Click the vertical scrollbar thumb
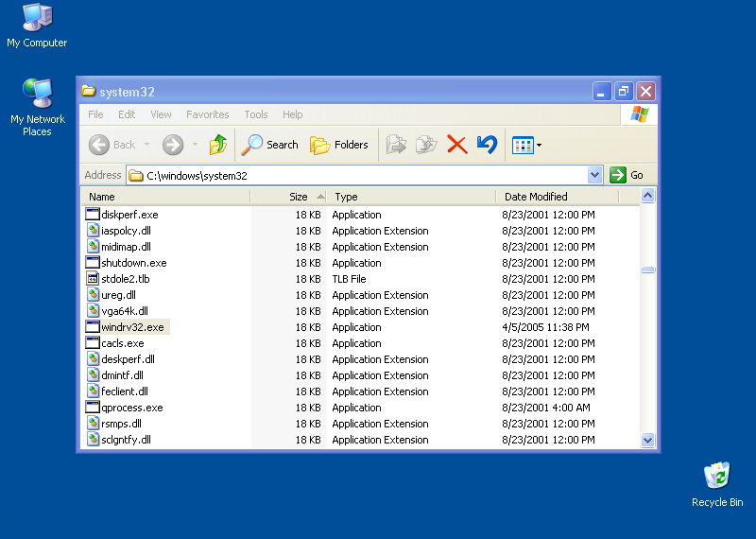The height and width of the screenshot is (539, 756). coord(647,269)
